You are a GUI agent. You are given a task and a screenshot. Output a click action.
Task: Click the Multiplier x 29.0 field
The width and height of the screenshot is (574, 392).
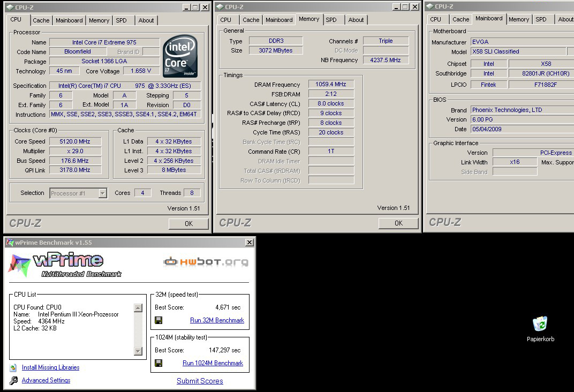[75, 151]
